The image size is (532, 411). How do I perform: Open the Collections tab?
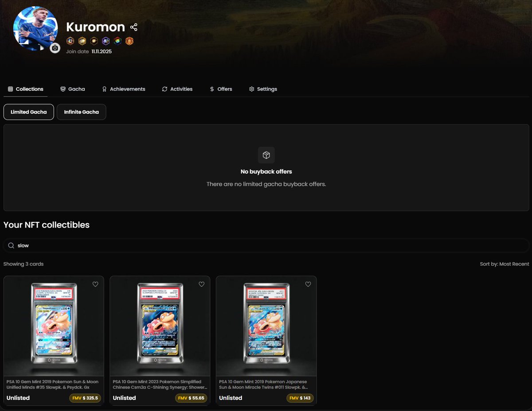click(x=26, y=89)
